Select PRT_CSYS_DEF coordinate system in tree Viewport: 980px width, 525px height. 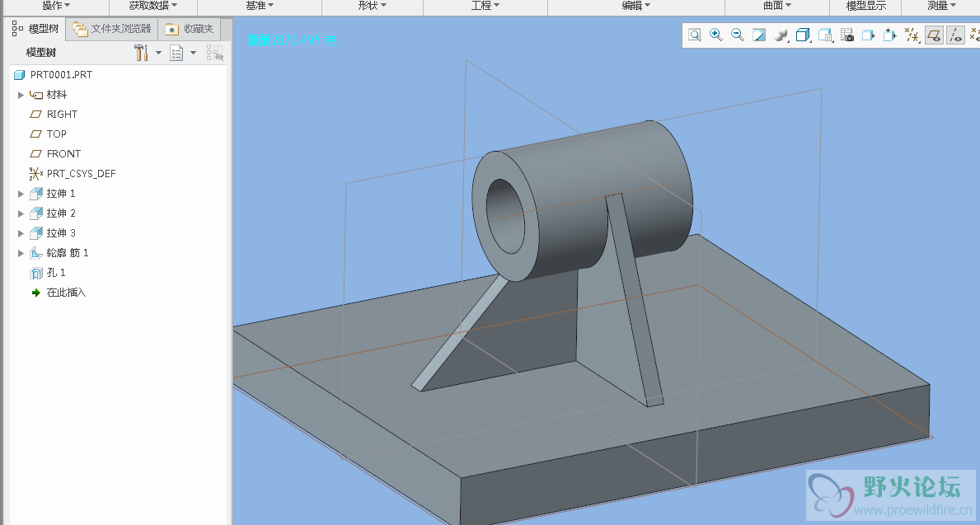coord(73,174)
